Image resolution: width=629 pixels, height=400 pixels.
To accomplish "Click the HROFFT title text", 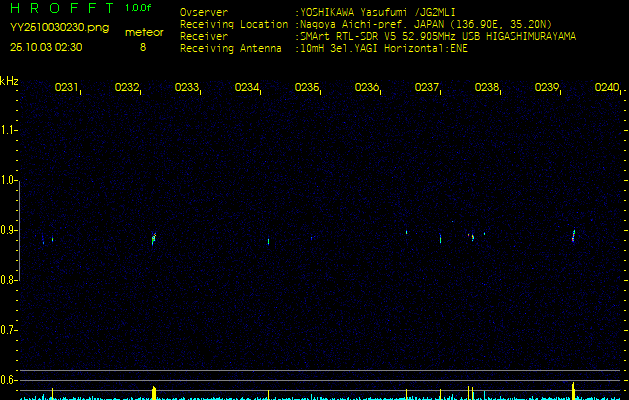I will pyautogui.click(x=62, y=9).
